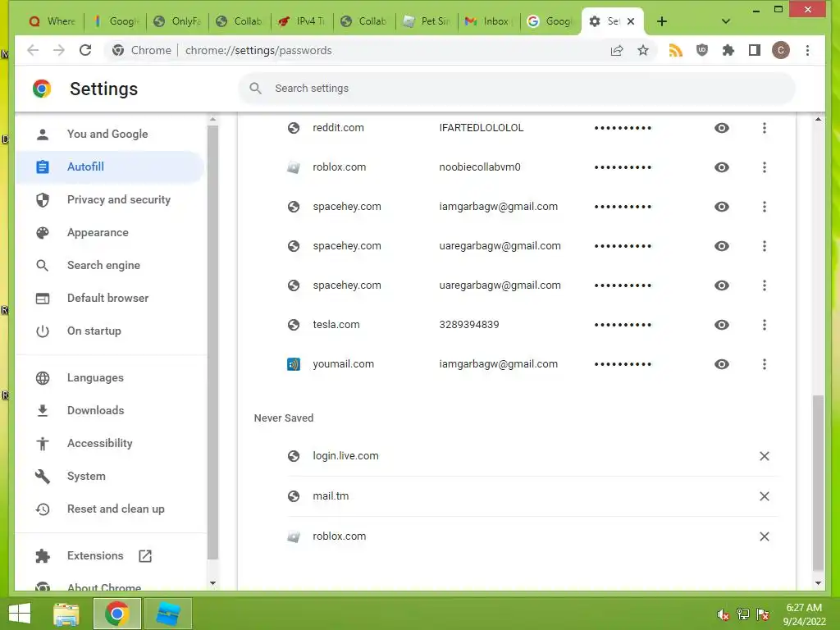Open File Explorer from taskbar
The width and height of the screenshot is (840, 630).
tap(66, 614)
